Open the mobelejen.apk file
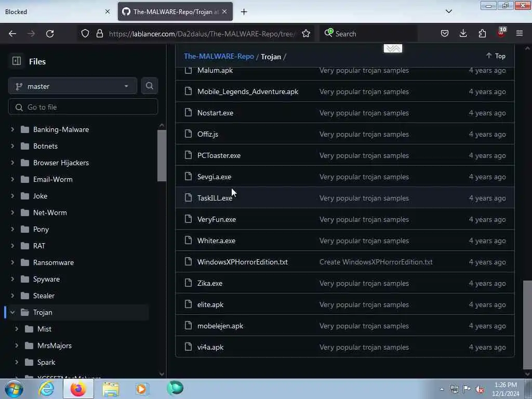 (220, 326)
